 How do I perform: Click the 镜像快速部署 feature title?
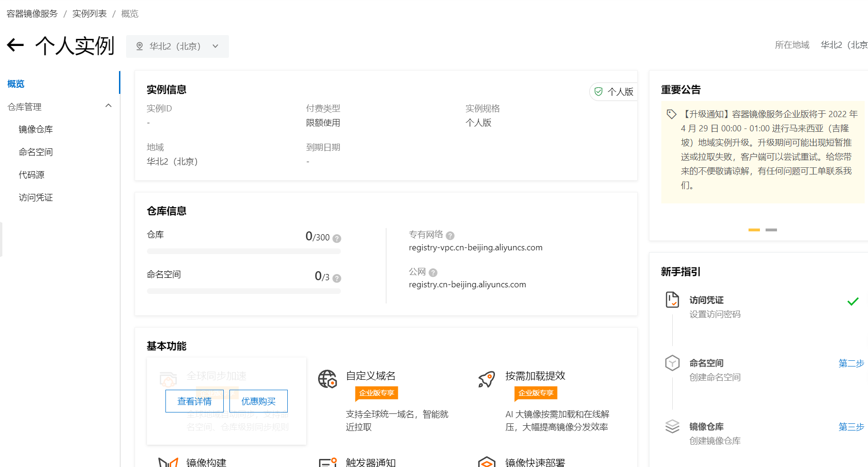[535, 463]
